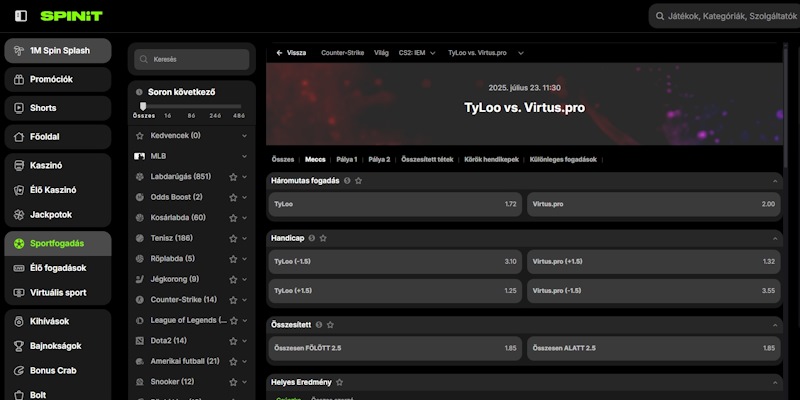Open 1M Spin Splash promotion
Screen dimensions: 800x400
point(58,51)
